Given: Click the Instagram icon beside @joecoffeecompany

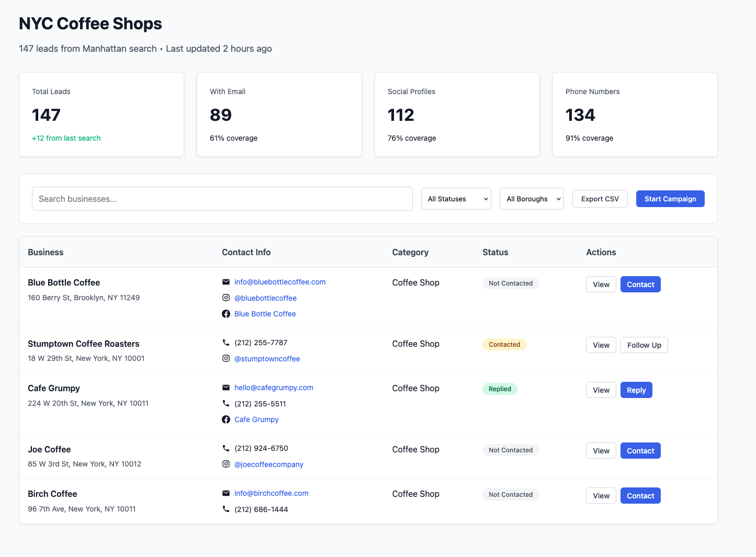Looking at the screenshot, I should 226,464.
